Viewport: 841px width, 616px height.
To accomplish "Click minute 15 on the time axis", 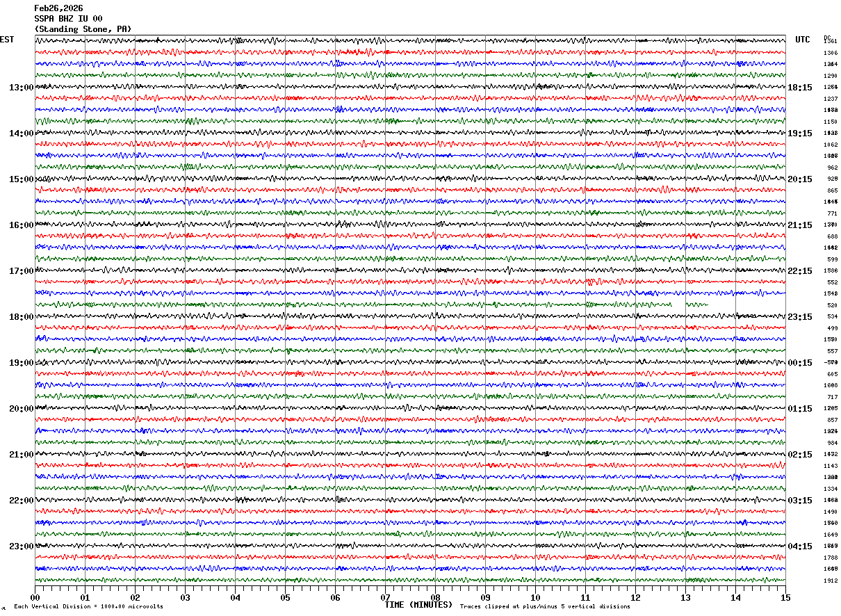I will pyautogui.click(x=785, y=597).
